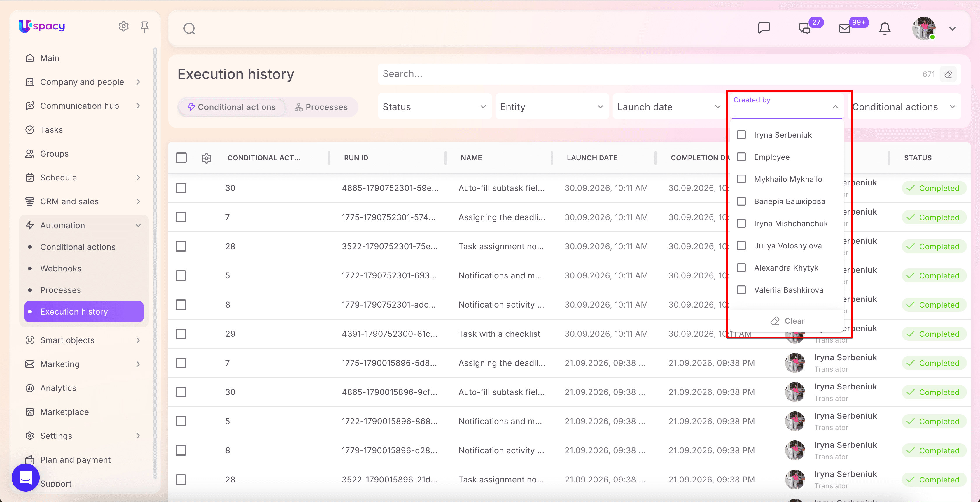Select all rows via the header checkbox
The image size is (980, 502).
[181, 158]
